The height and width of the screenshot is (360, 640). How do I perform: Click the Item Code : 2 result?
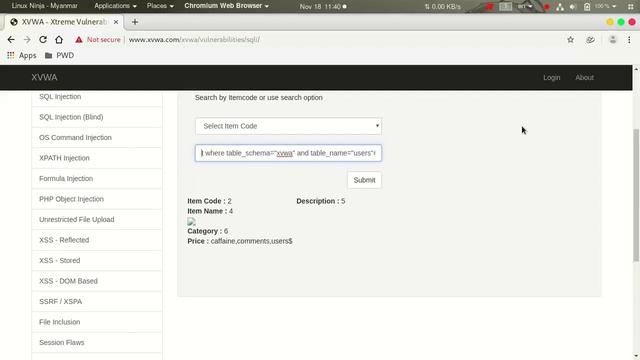209,201
